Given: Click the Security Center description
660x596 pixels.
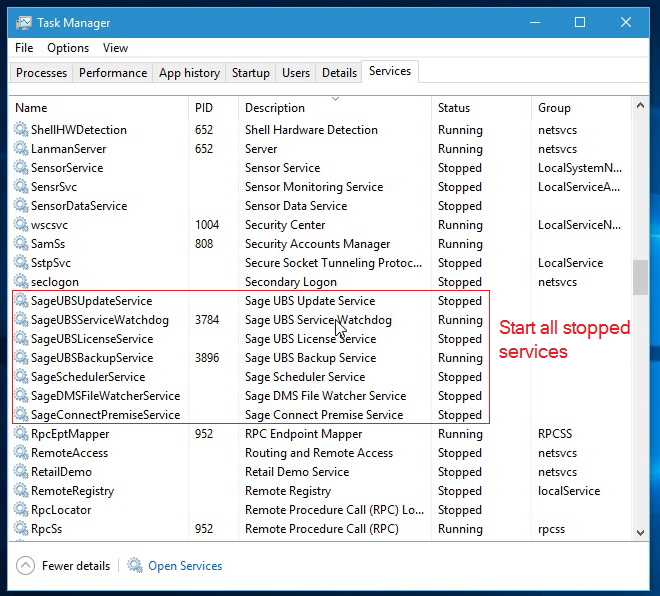Looking at the screenshot, I should [285, 225].
